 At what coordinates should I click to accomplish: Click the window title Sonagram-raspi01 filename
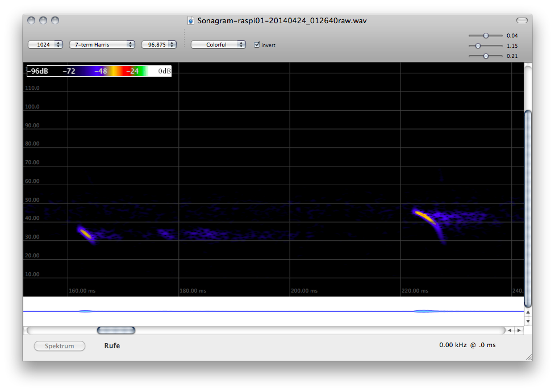(282, 20)
